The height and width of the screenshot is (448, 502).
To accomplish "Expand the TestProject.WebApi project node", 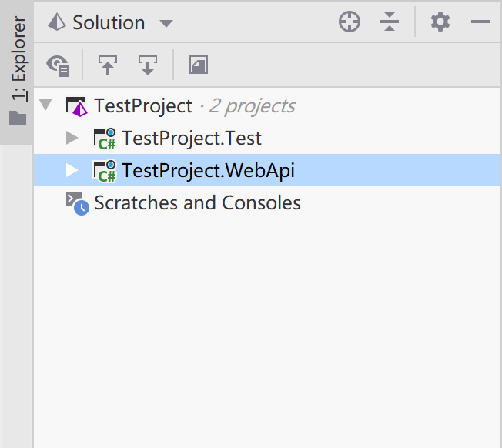I will point(72,170).
